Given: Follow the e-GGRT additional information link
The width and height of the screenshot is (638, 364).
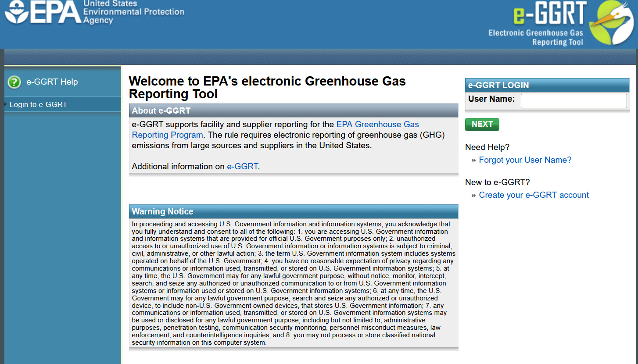Looking at the screenshot, I should 242,167.
